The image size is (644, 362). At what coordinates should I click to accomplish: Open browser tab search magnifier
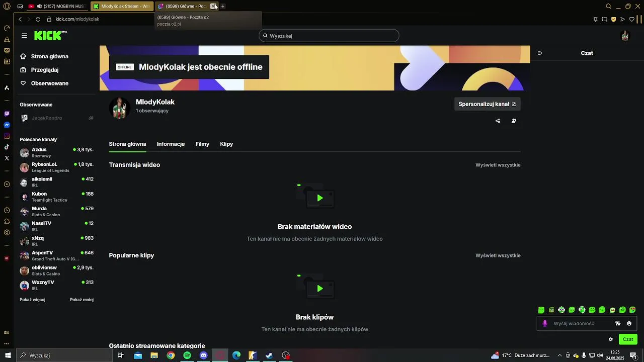click(x=608, y=7)
